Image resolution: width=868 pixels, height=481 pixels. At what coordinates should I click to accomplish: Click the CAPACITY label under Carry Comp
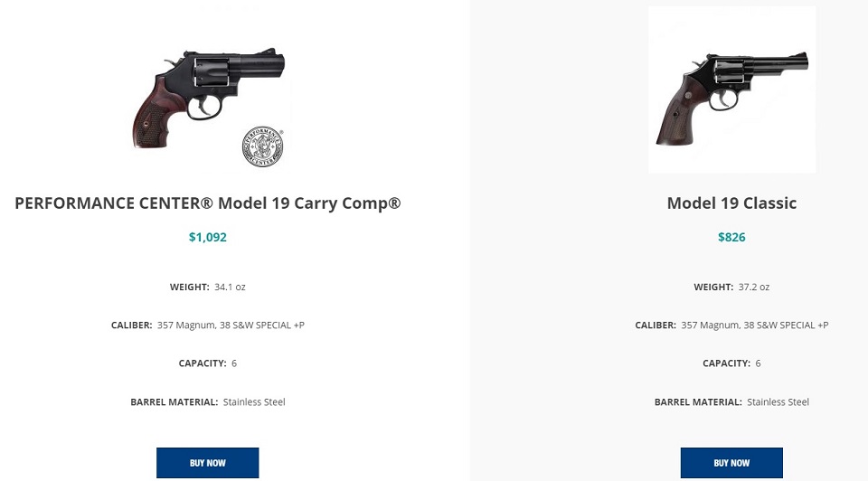click(x=202, y=363)
